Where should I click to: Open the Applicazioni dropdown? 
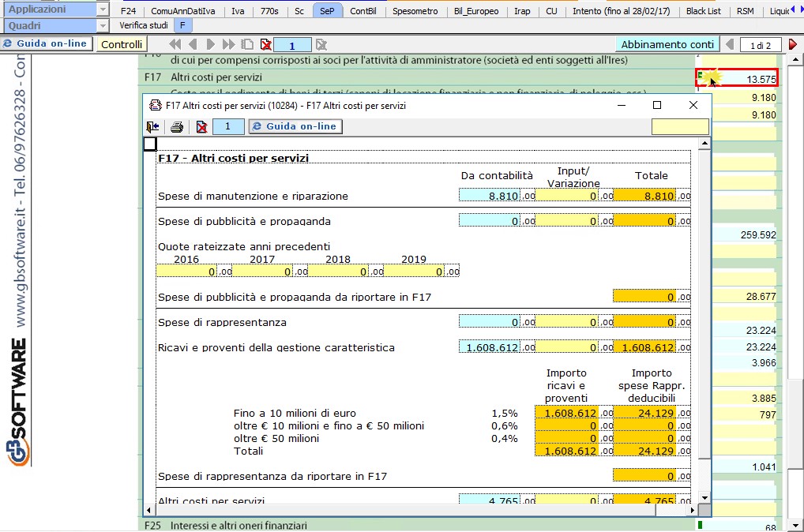coord(103,10)
